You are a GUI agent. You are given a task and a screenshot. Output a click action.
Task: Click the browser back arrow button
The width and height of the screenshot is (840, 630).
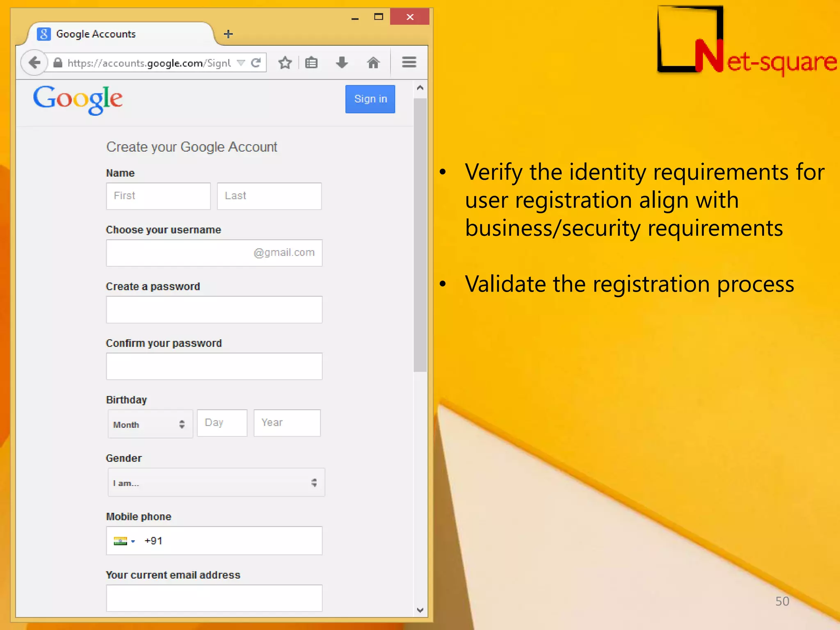click(x=34, y=63)
